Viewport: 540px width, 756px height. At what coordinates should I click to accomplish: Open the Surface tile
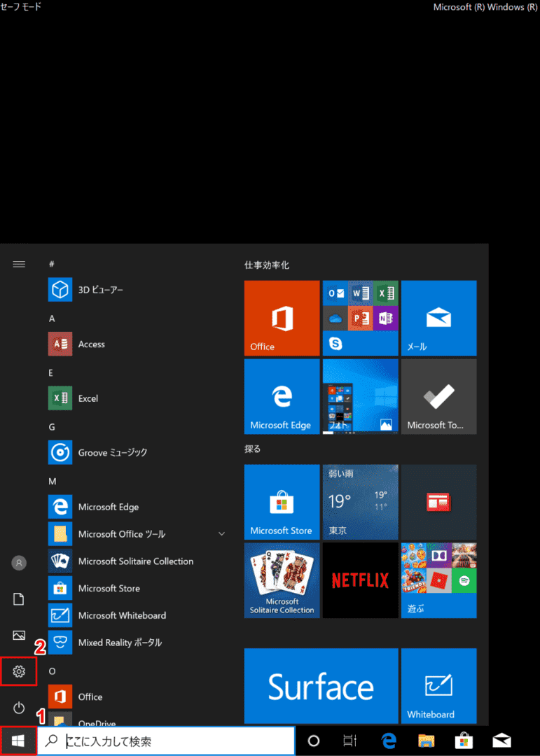coord(321,686)
